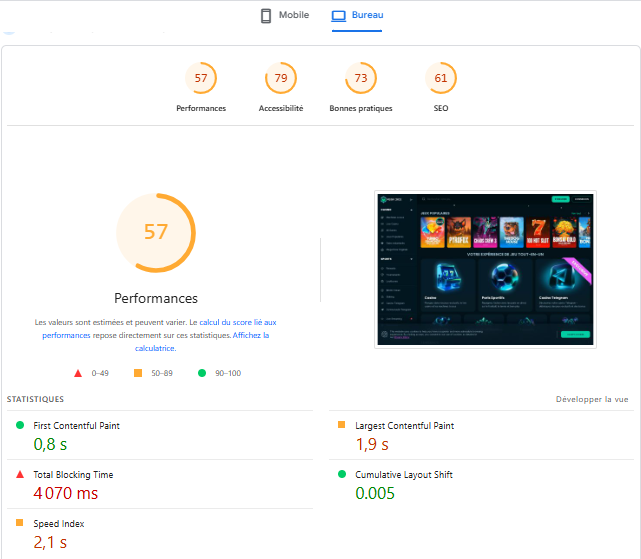Image resolution: width=641 pixels, height=559 pixels.
Task: Open the Accessibilité score gauge 79
Action: click(280, 78)
